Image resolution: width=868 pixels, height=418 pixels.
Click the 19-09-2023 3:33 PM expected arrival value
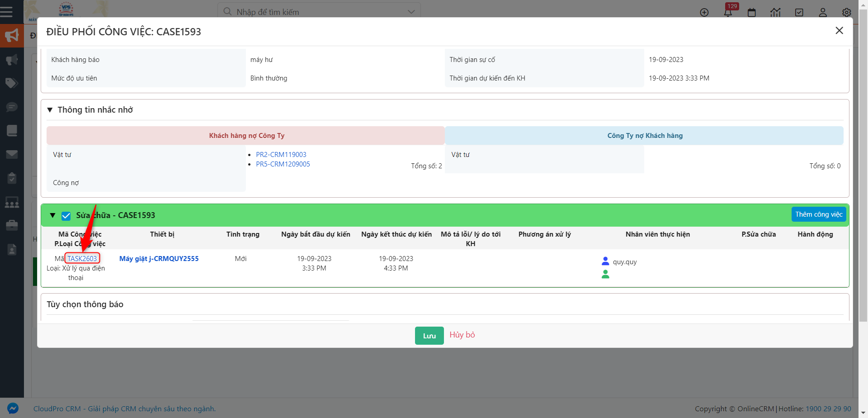tap(679, 78)
